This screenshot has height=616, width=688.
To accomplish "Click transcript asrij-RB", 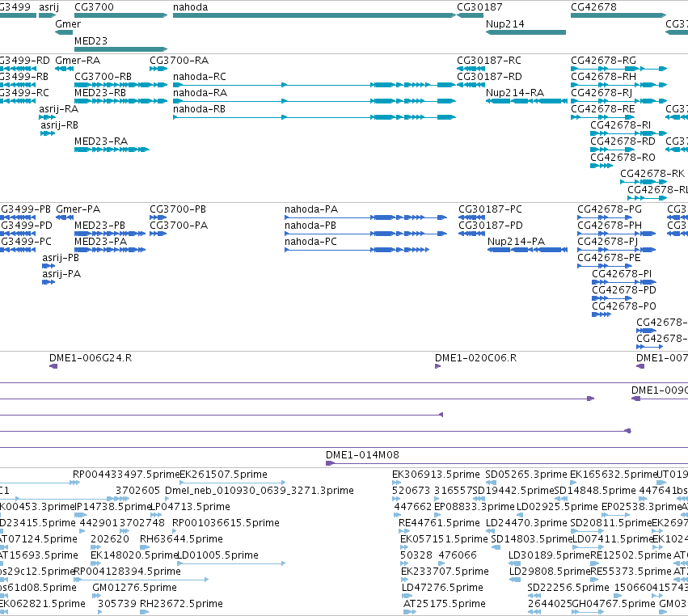I will point(48,133).
